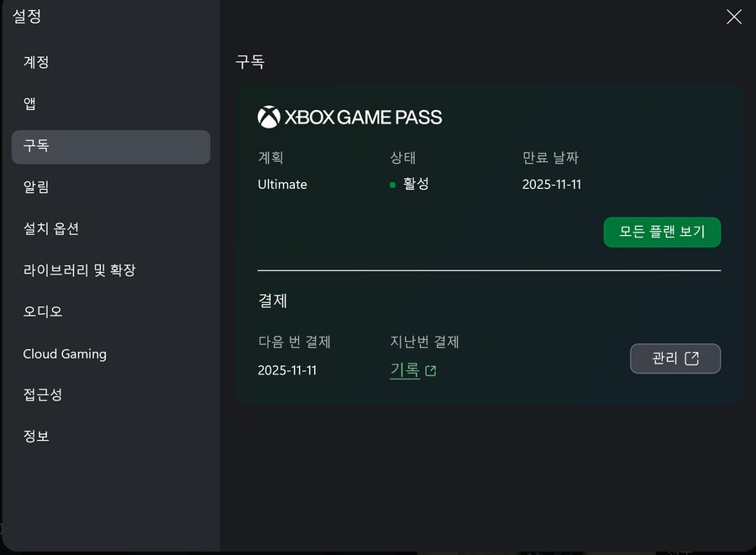Close the 설정 window
Image resolution: width=756 pixels, height=555 pixels.
pos(734,16)
